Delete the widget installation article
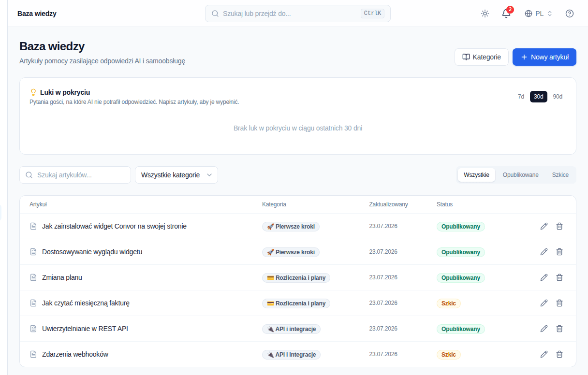The width and height of the screenshot is (588, 375). (559, 226)
